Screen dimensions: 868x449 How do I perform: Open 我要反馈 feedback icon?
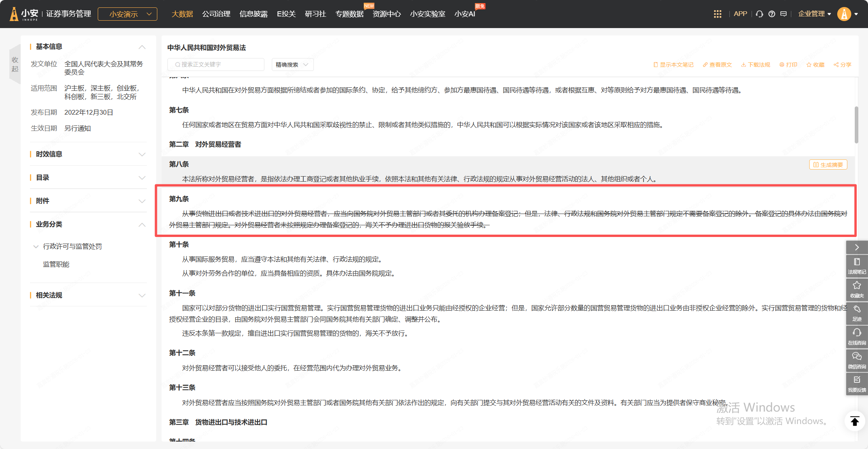(857, 384)
